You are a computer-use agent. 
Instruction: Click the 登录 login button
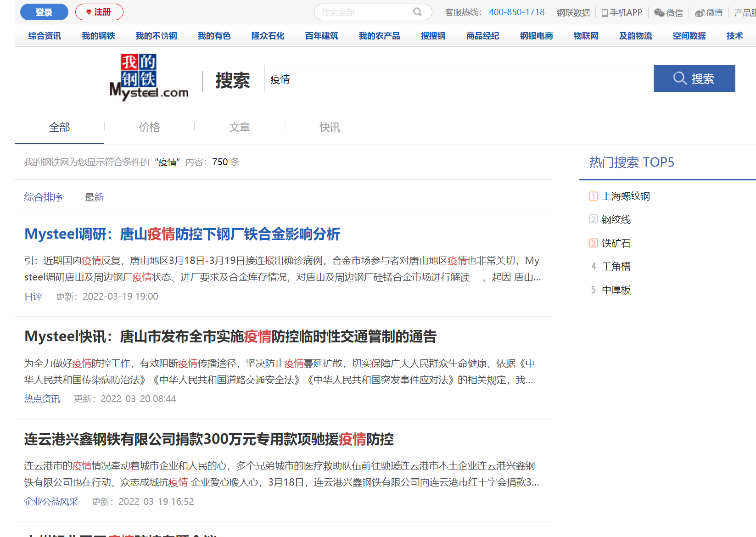point(44,12)
